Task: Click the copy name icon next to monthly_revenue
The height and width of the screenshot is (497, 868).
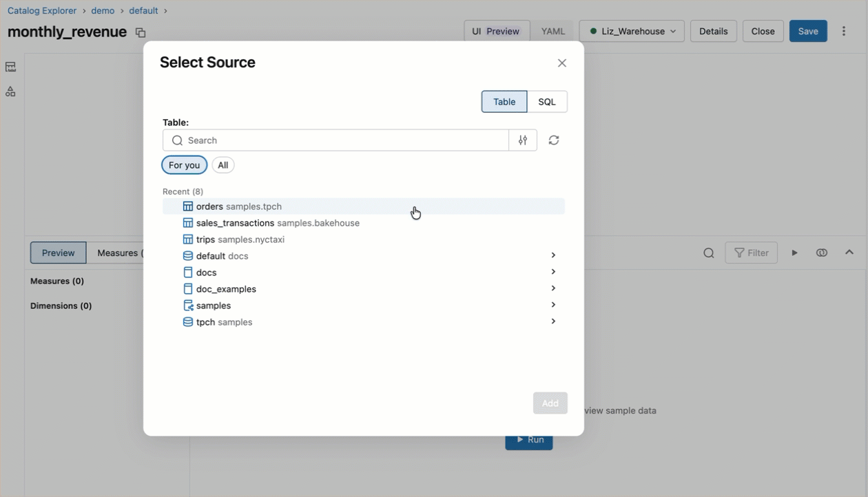Action: [141, 32]
